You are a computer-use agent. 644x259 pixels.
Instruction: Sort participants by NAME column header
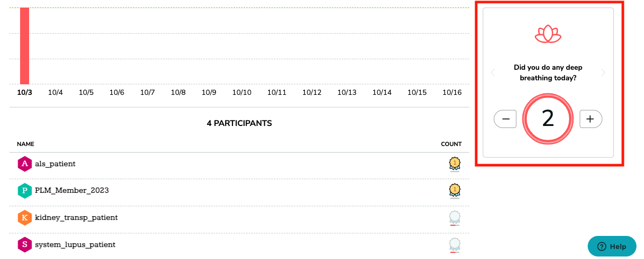click(26, 144)
